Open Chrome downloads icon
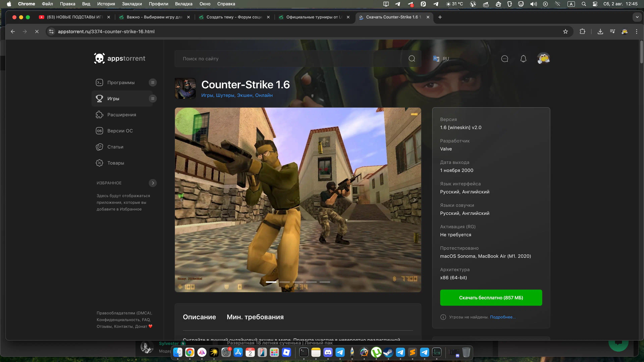644x362 pixels. [x=600, y=32]
